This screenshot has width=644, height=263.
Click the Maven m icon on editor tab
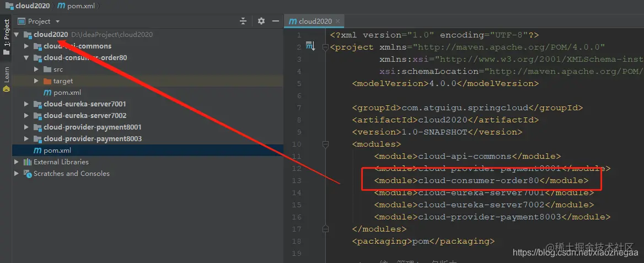coord(293,22)
